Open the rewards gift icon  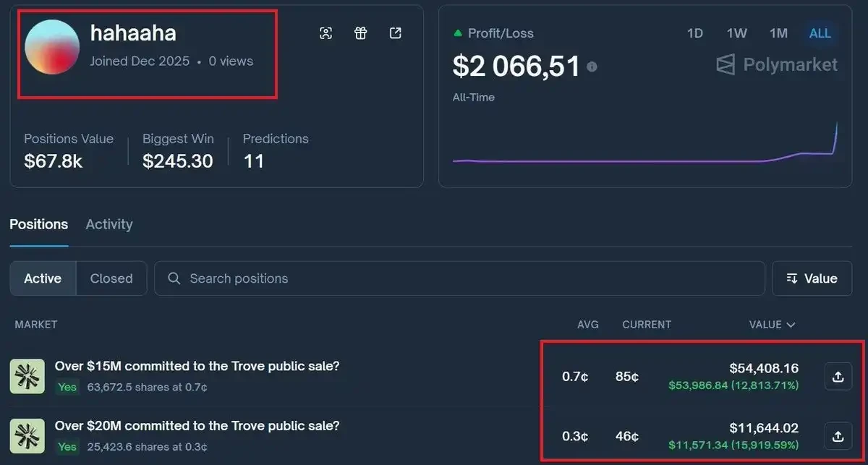[x=360, y=33]
